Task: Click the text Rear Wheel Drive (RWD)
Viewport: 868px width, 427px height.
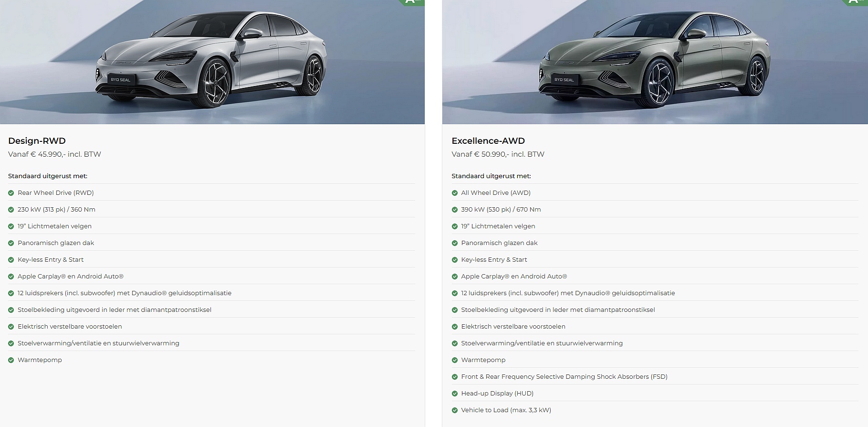Action: (56, 193)
